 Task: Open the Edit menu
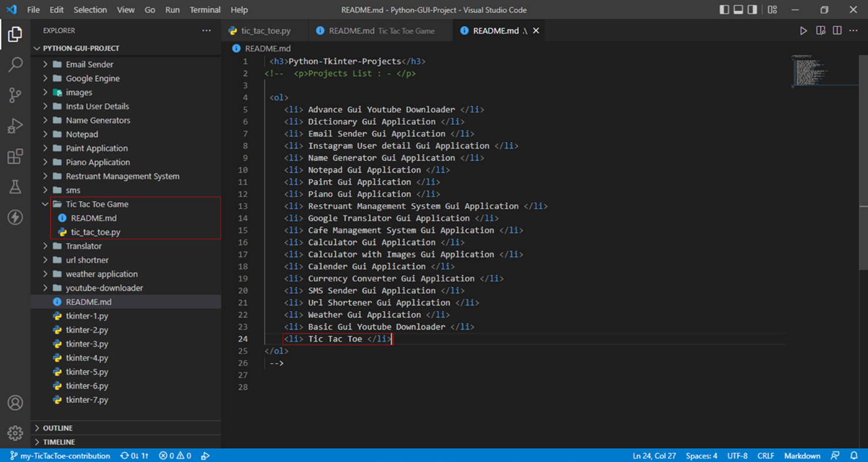coord(56,9)
